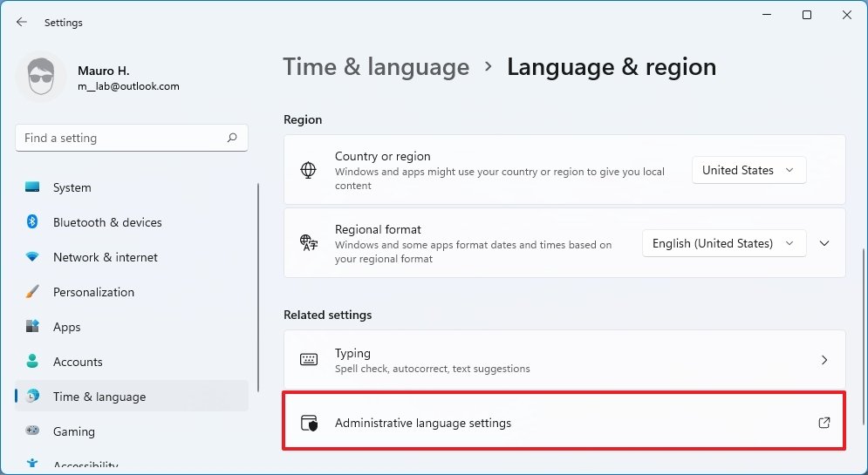Open Typing settings chevron

824,360
